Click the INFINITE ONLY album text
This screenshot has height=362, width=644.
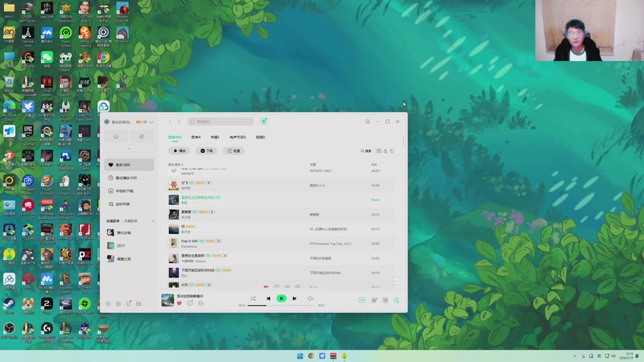click(x=320, y=171)
